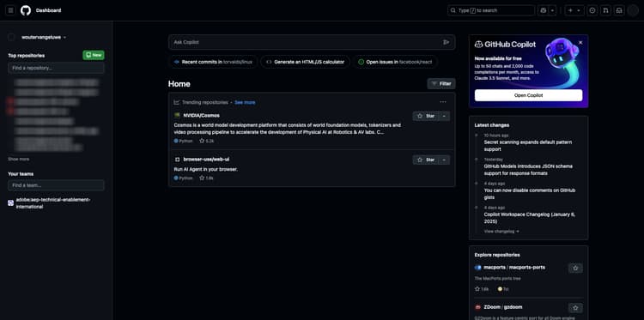Close the GitHub Copilot promo banner
The image size is (644, 320).
point(580,42)
